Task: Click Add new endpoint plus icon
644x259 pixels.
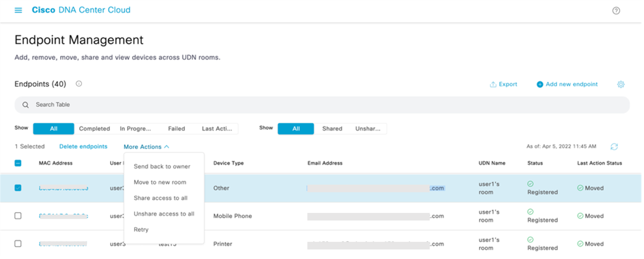Action: point(540,84)
